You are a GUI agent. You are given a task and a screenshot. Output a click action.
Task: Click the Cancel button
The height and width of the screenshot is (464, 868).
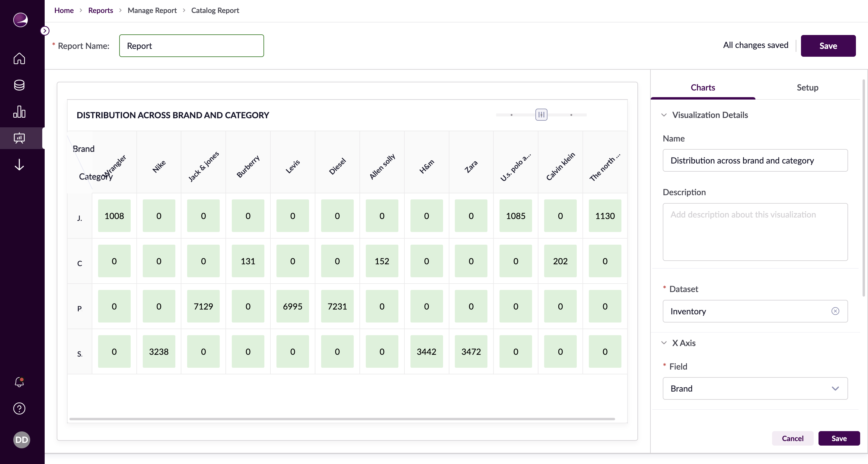click(792, 438)
